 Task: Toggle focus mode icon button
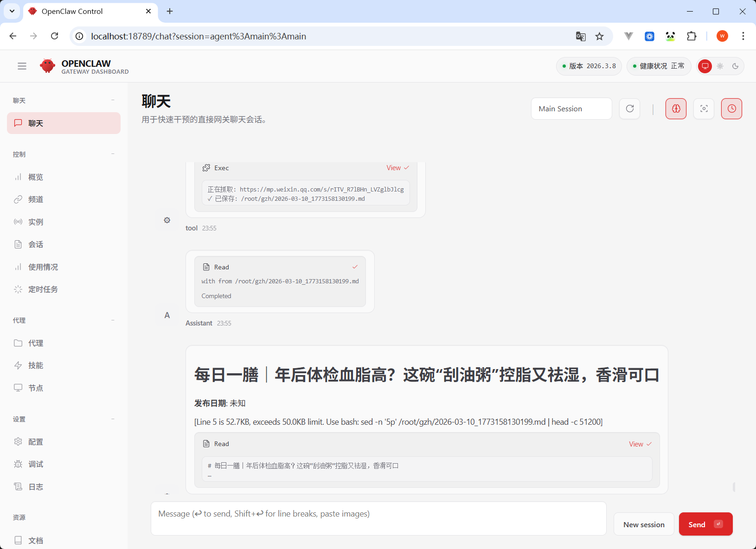[x=704, y=109]
